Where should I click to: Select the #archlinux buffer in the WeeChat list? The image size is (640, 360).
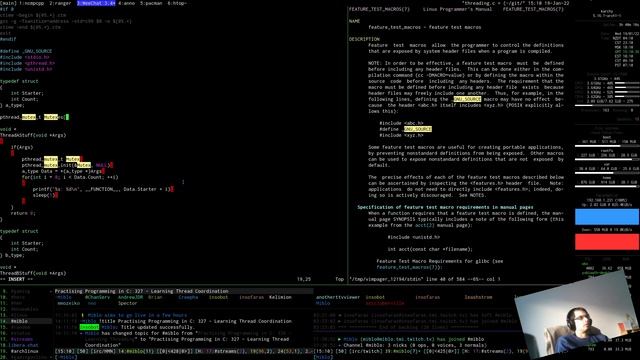pyautogui.click(x=24, y=351)
